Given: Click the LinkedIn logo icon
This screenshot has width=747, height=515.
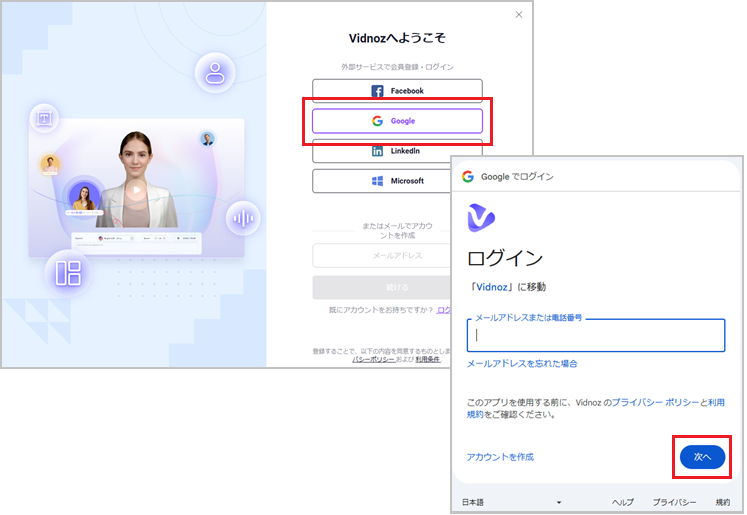Looking at the screenshot, I should click(x=377, y=151).
